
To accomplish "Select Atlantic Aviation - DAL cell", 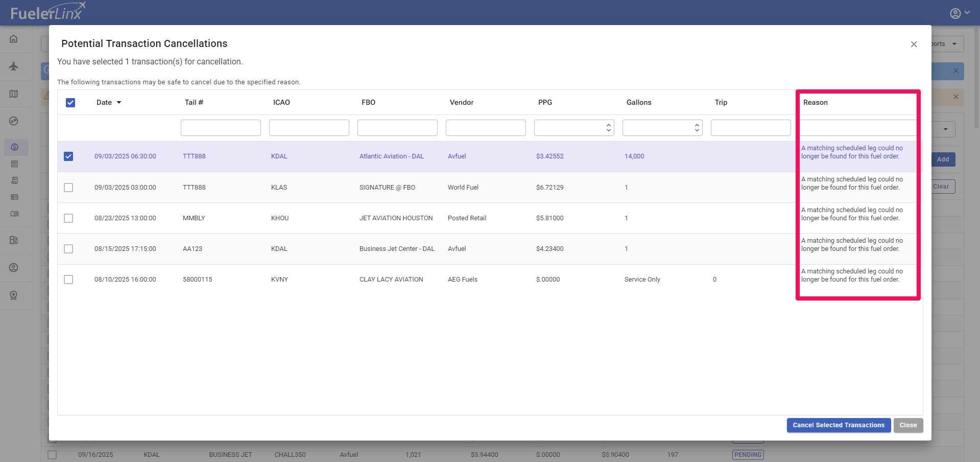I will (392, 156).
